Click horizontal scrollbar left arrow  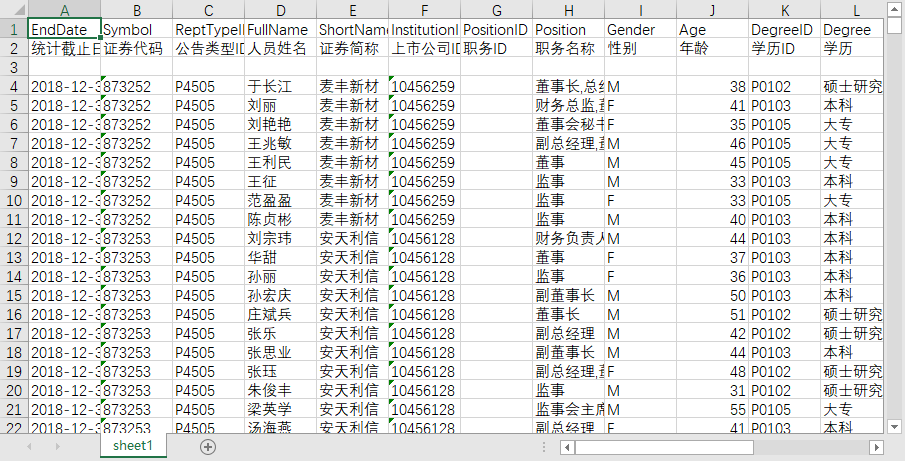567,447
